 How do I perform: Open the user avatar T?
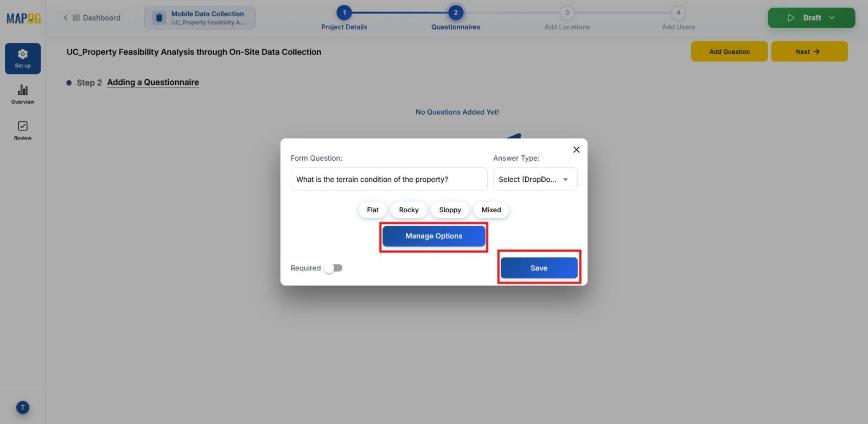pyautogui.click(x=23, y=408)
